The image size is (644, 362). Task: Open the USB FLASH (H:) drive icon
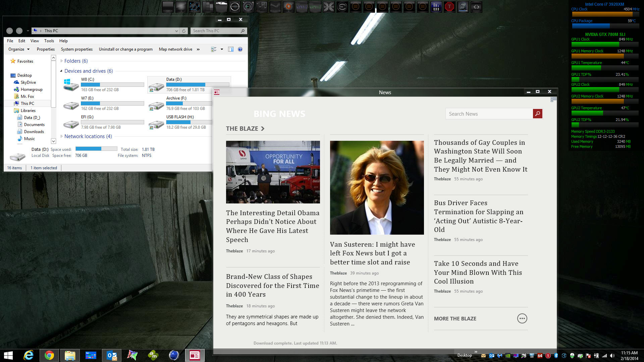156,124
